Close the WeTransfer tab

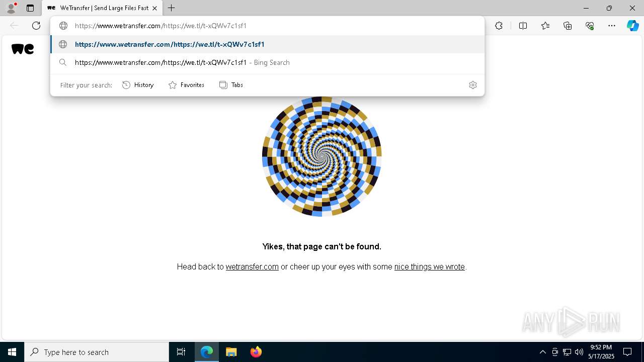(155, 8)
